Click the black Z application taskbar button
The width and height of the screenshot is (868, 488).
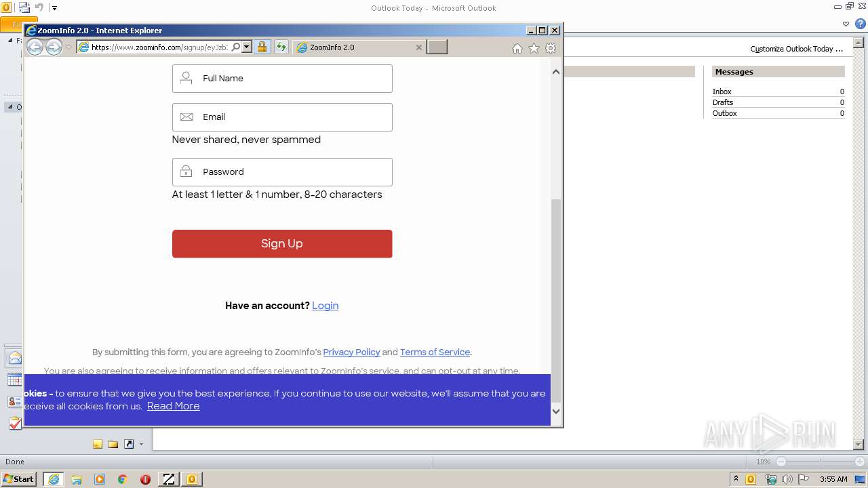point(169,479)
